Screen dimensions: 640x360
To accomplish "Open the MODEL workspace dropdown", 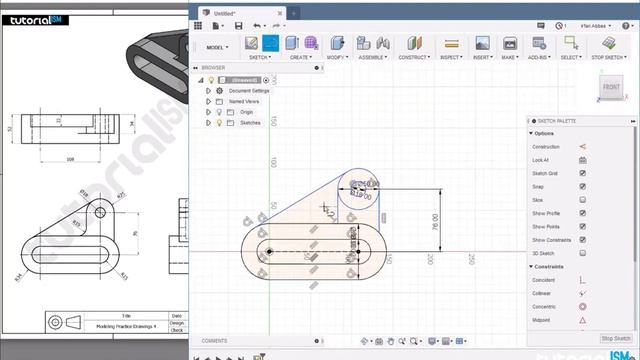I will (x=217, y=47).
